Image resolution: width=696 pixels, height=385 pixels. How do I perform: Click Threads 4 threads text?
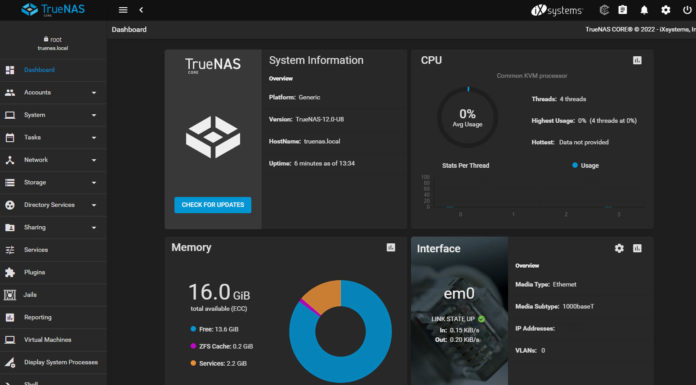click(559, 99)
